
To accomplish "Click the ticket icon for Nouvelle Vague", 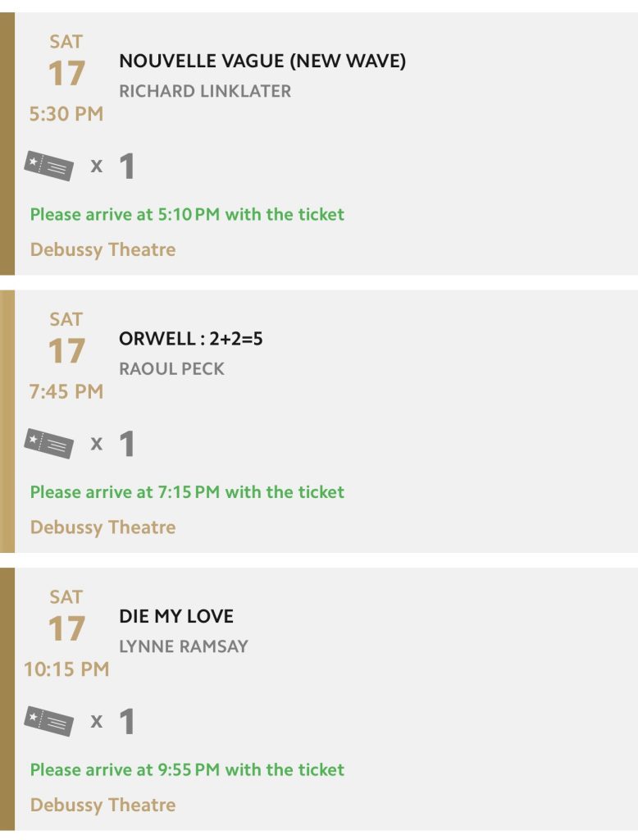I will (x=48, y=167).
